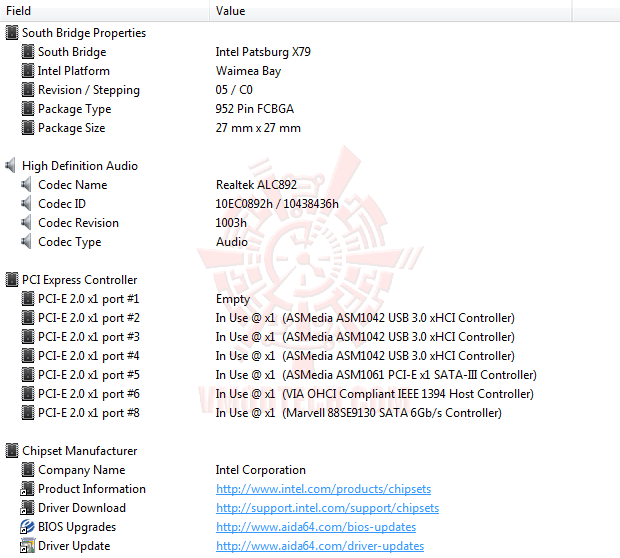Select the Codec Name field label
The height and width of the screenshot is (558, 620).
(x=73, y=185)
